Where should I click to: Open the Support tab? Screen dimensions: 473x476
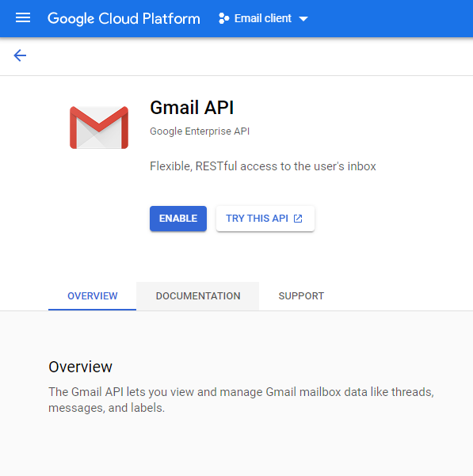point(301,296)
